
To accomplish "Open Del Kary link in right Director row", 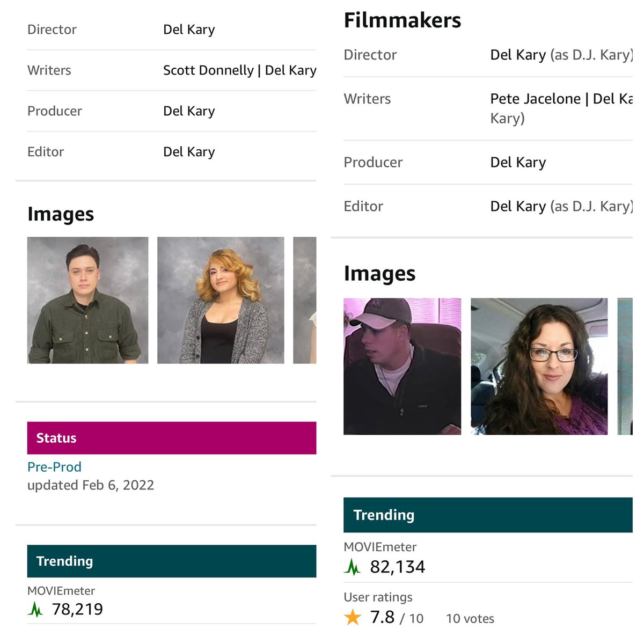I will pos(518,55).
